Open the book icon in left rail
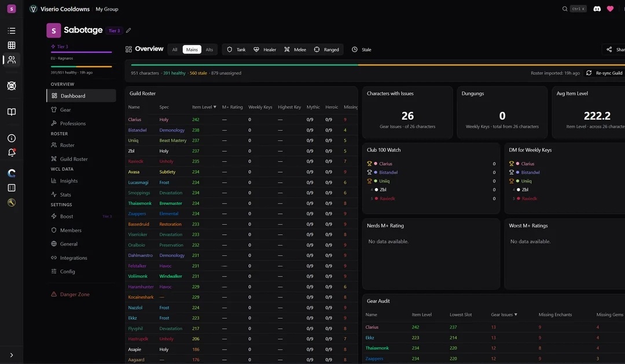This screenshot has width=625, height=364. 12,112
